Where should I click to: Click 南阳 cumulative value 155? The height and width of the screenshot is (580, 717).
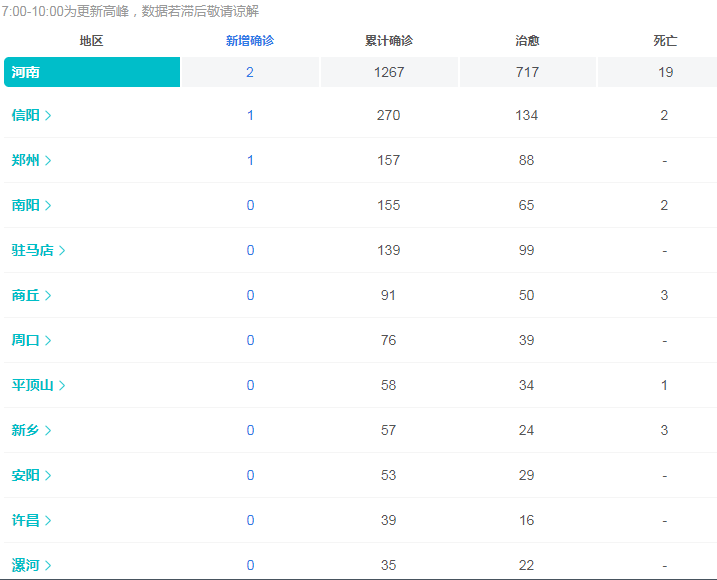389,205
